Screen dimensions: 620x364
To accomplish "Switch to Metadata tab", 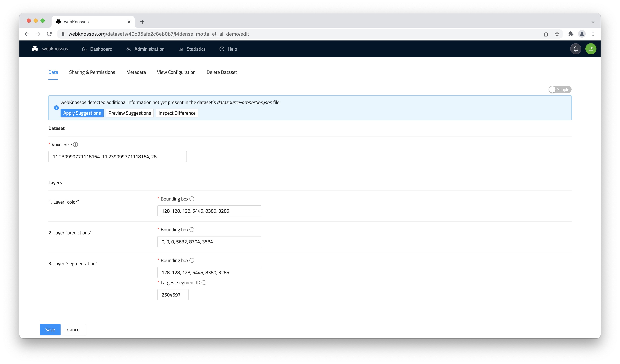I will coord(136,72).
